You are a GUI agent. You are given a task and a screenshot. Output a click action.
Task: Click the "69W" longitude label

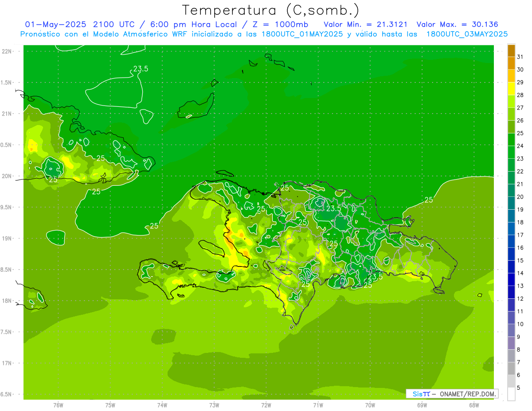[x=422, y=405]
